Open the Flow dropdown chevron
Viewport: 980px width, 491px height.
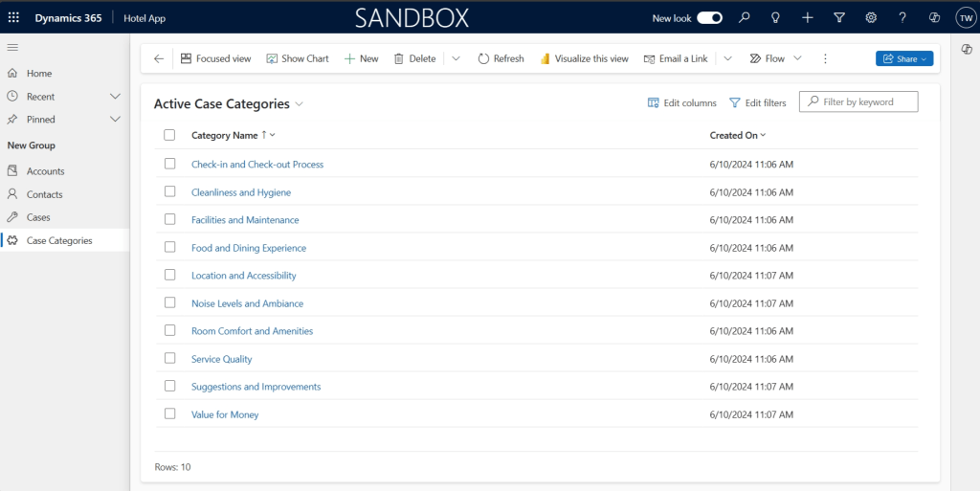coord(797,58)
